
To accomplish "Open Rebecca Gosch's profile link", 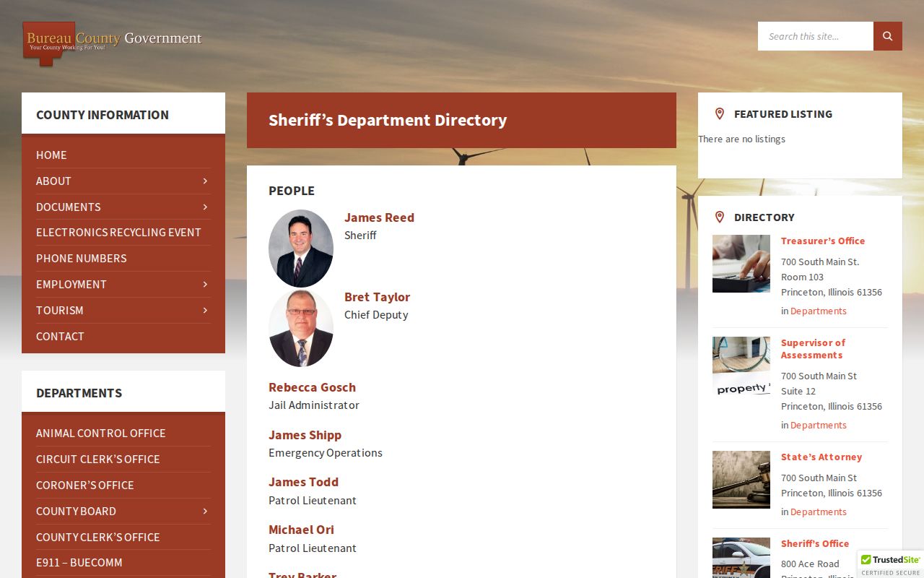I will (312, 387).
